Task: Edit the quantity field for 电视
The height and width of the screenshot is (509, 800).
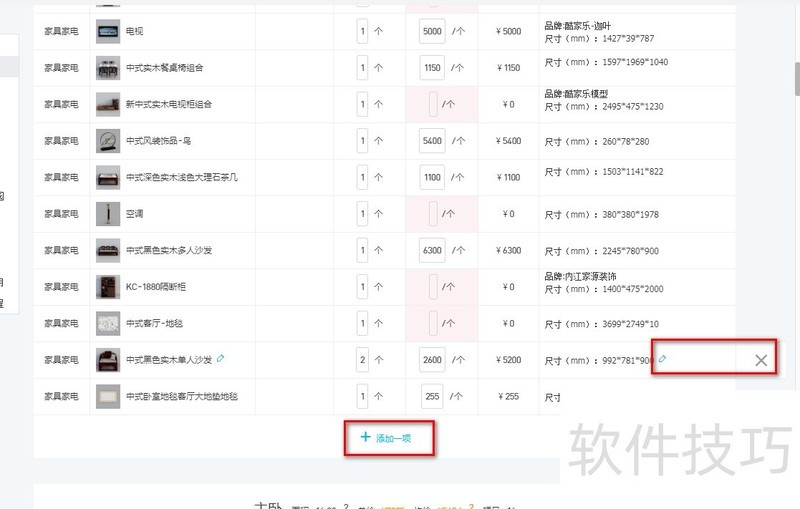Action: click(362, 31)
